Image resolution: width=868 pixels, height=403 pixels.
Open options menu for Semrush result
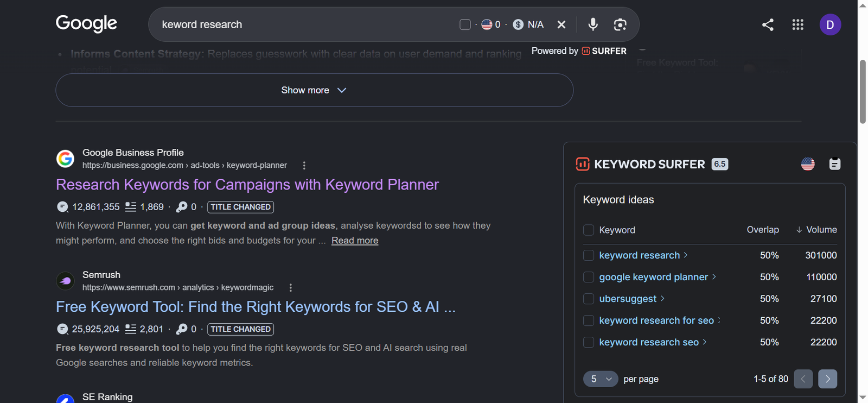(x=290, y=288)
